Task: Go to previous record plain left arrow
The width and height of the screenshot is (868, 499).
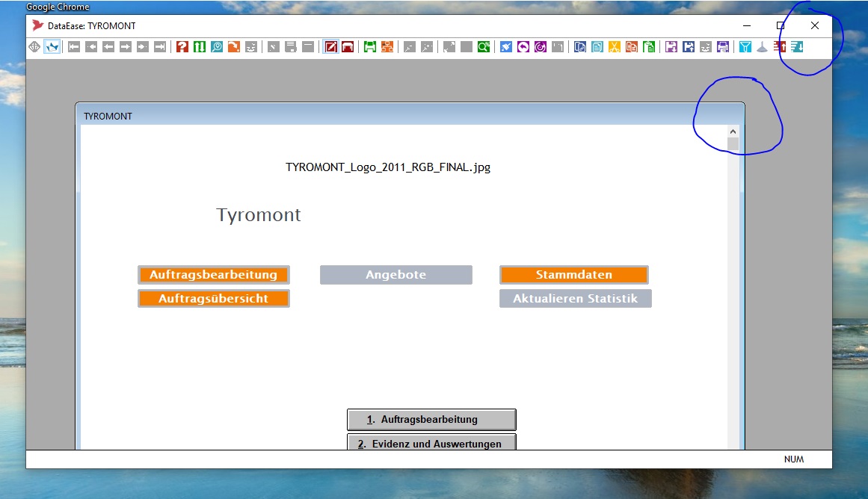Action: (108, 47)
